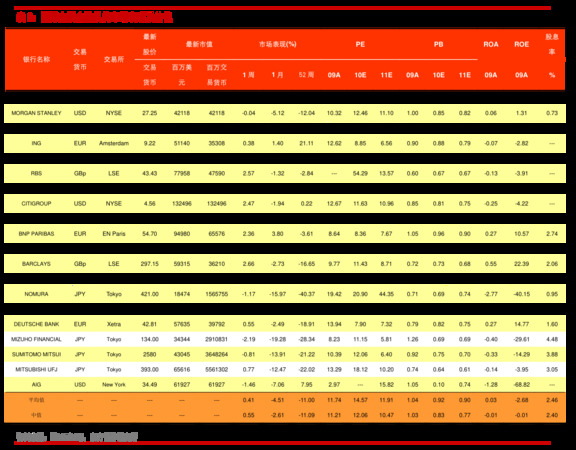Click AIG exchange cell New York

coord(114,384)
